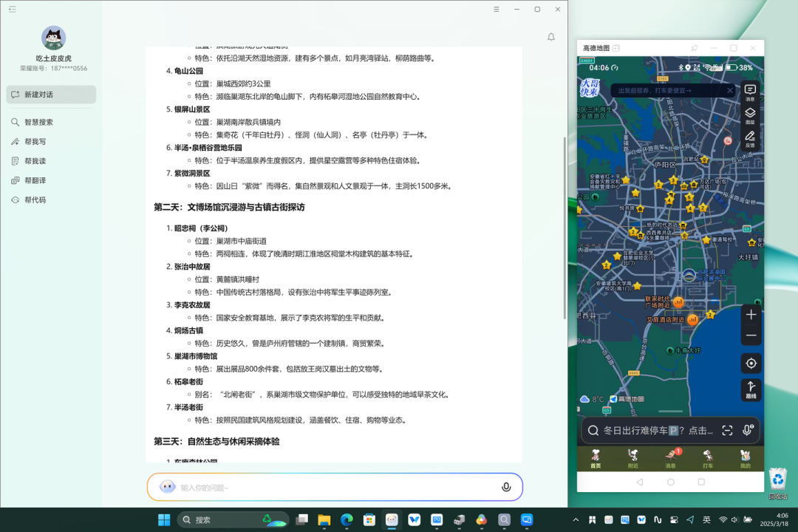Open the route planning button on the map

tap(751, 390)
